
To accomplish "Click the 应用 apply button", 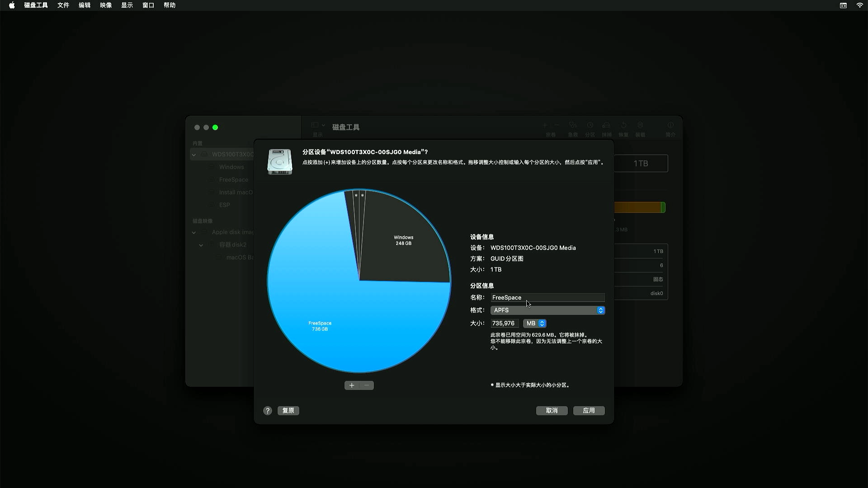I will [589, 411].
